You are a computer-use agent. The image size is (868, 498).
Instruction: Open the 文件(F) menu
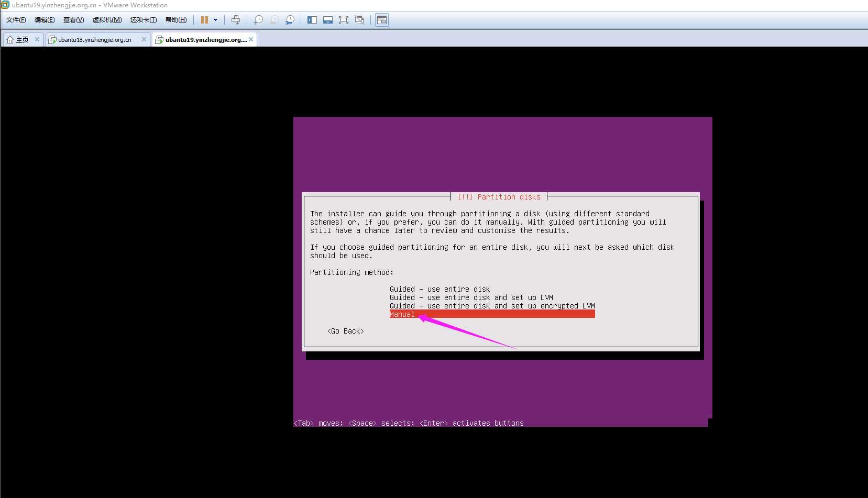[16, 20]
